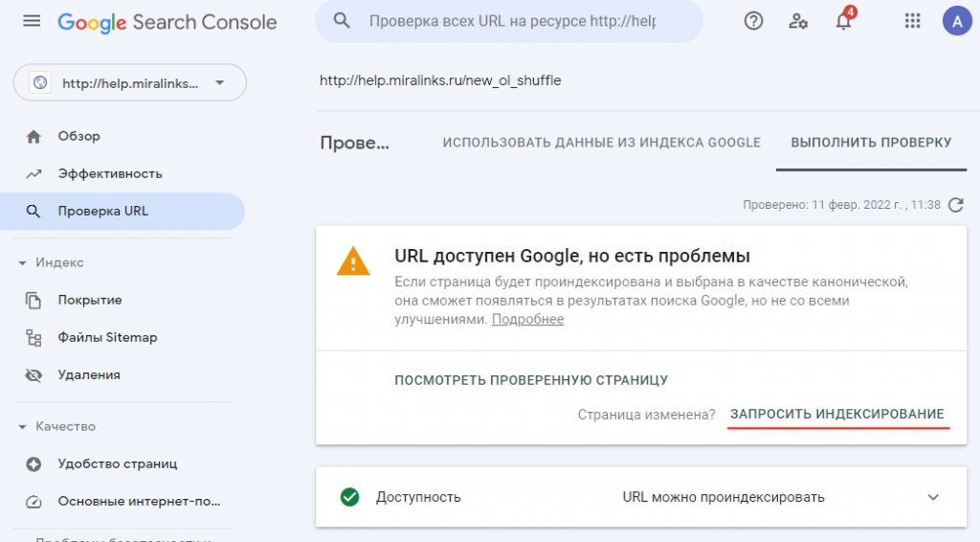Open the account avatar A

coord(957,21)
